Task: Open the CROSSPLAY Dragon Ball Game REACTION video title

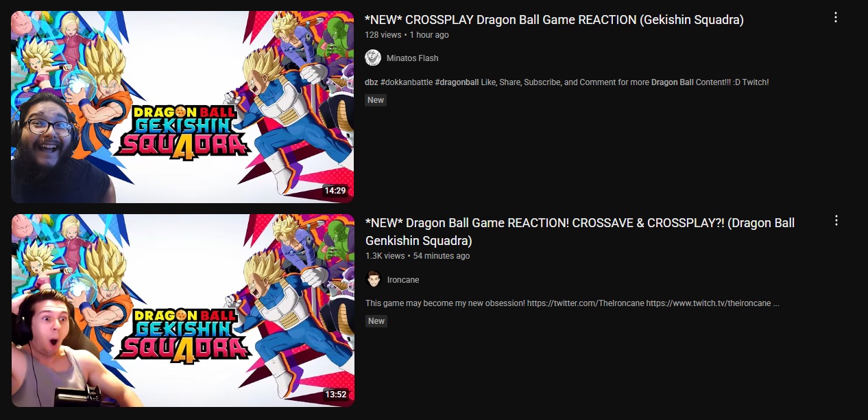Action: [x=554, y=20]
